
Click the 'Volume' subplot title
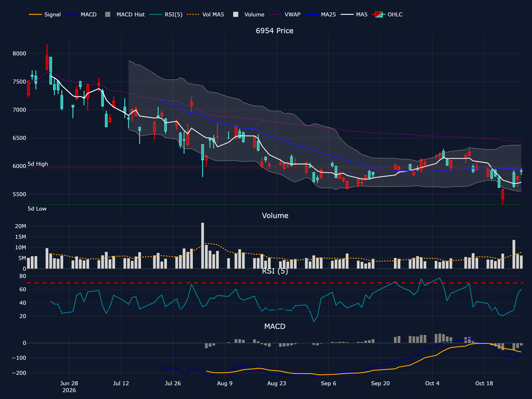point(275,215)
